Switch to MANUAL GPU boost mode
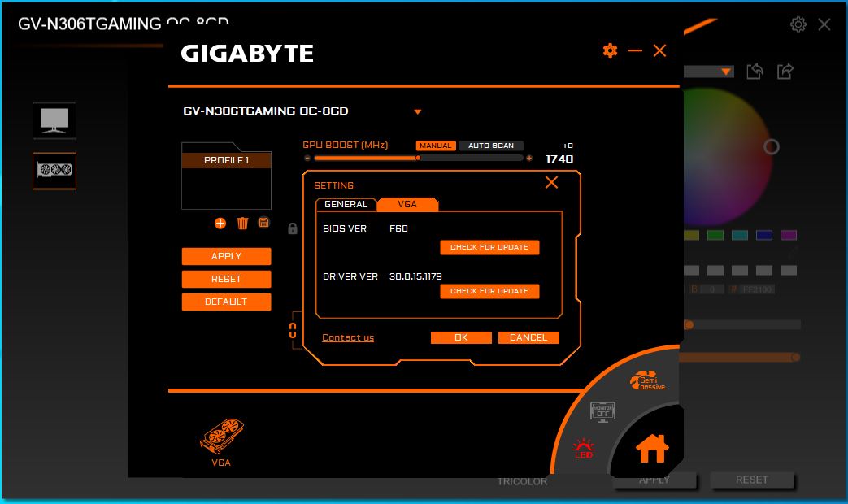848x504 pixels. coord(435,146)
